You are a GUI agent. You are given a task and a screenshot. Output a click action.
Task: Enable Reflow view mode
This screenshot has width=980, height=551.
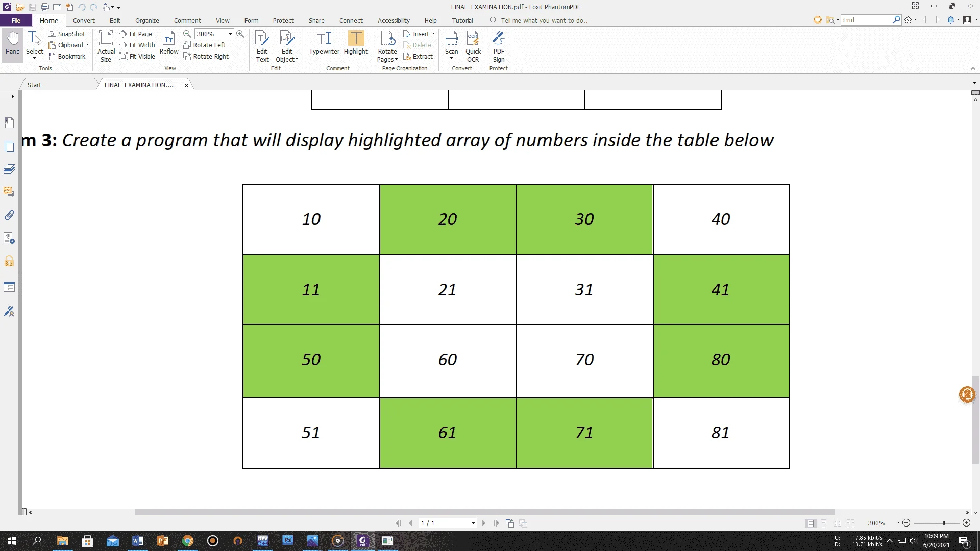(x=169, y=43)
